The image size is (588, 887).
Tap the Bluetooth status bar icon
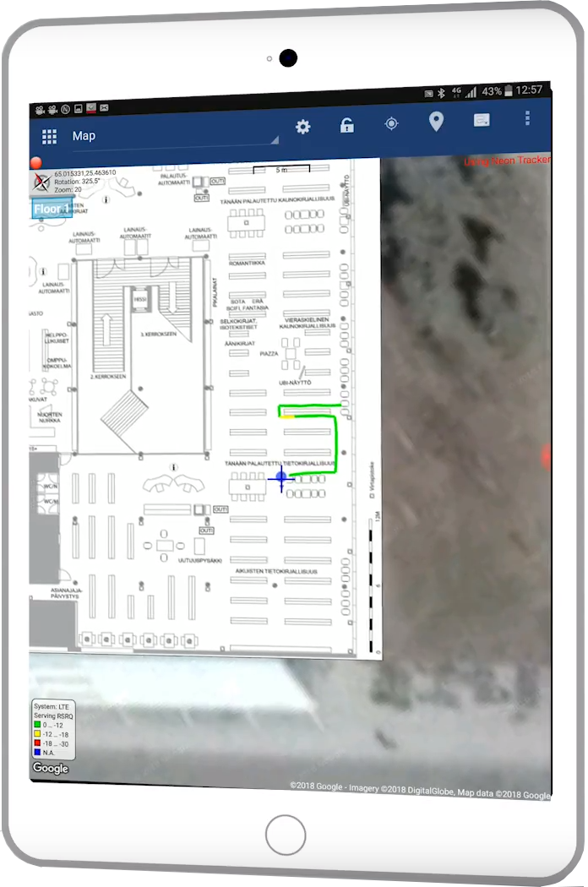tap(442, 93)
